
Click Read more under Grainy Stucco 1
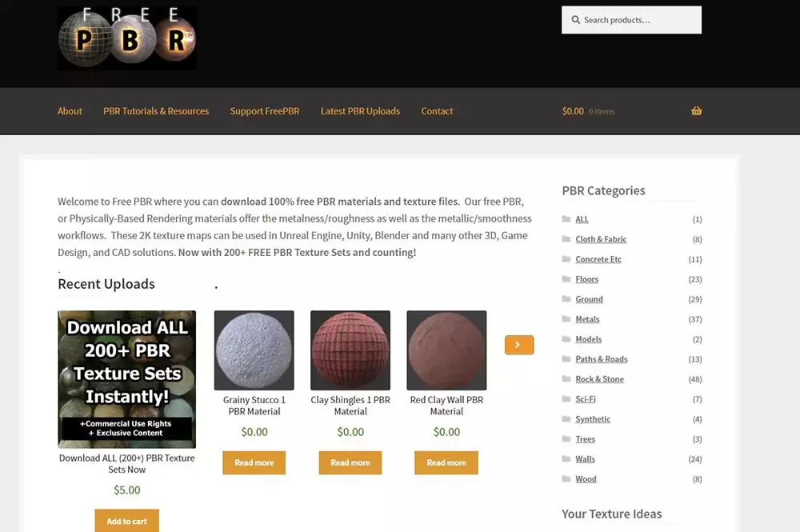254,462
